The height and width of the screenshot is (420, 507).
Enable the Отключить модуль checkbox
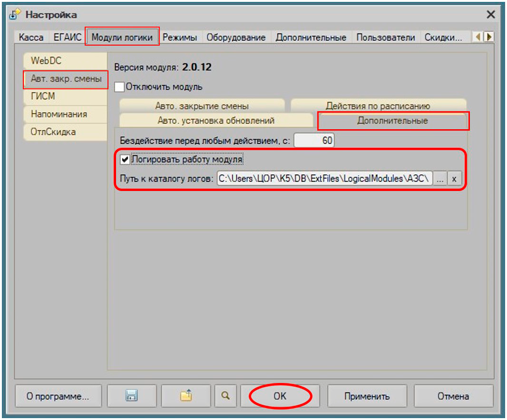click(x=120, y=87)
